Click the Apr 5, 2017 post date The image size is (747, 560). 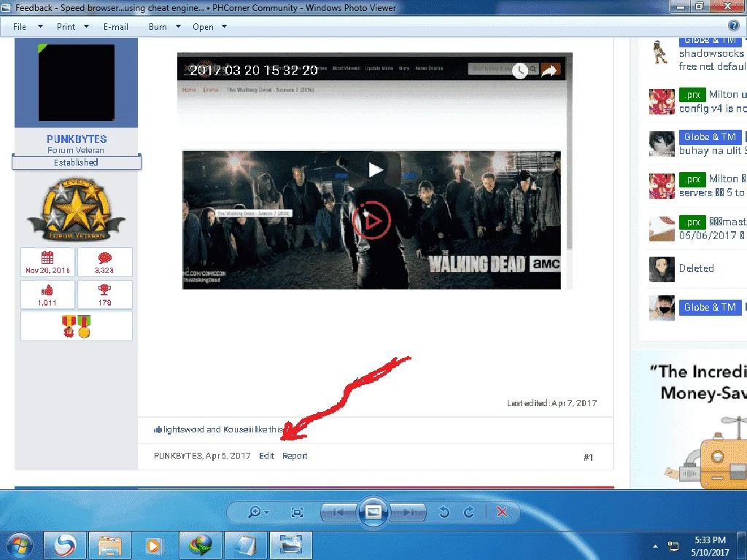point(228,456)
